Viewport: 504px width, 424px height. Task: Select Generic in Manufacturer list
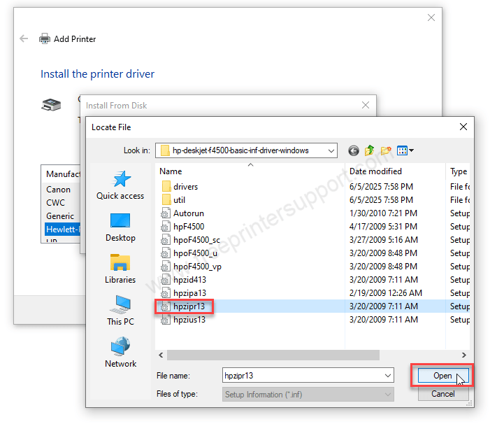(60, 216)
